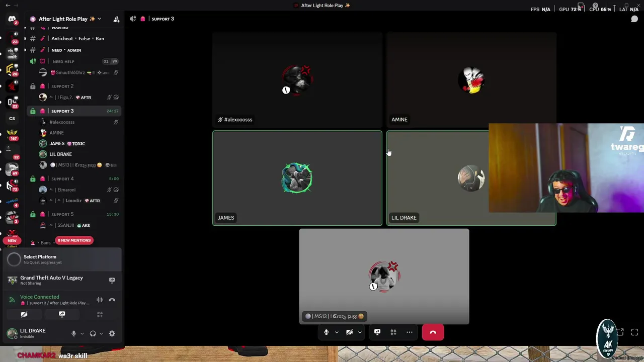Viewport: 644px width, 362px height.
Task: Click SUPPORT 3 header title at top
Action: 163,19
